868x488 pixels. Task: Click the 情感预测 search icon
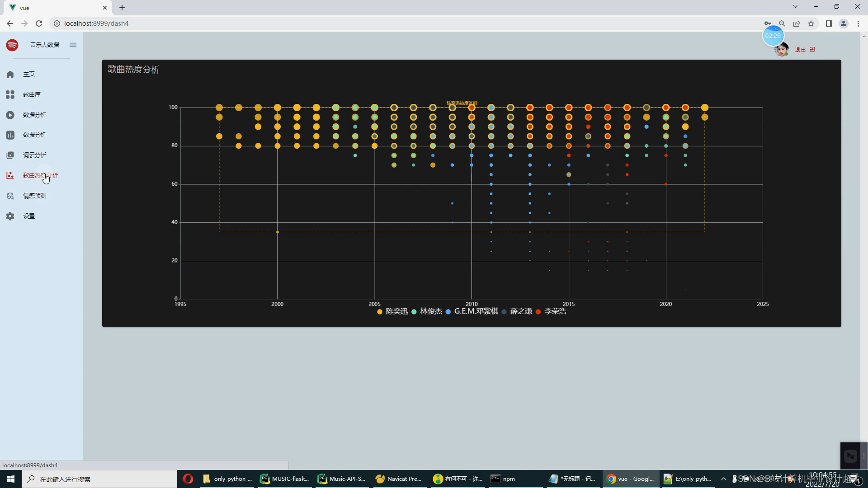[x=10, y=196]
